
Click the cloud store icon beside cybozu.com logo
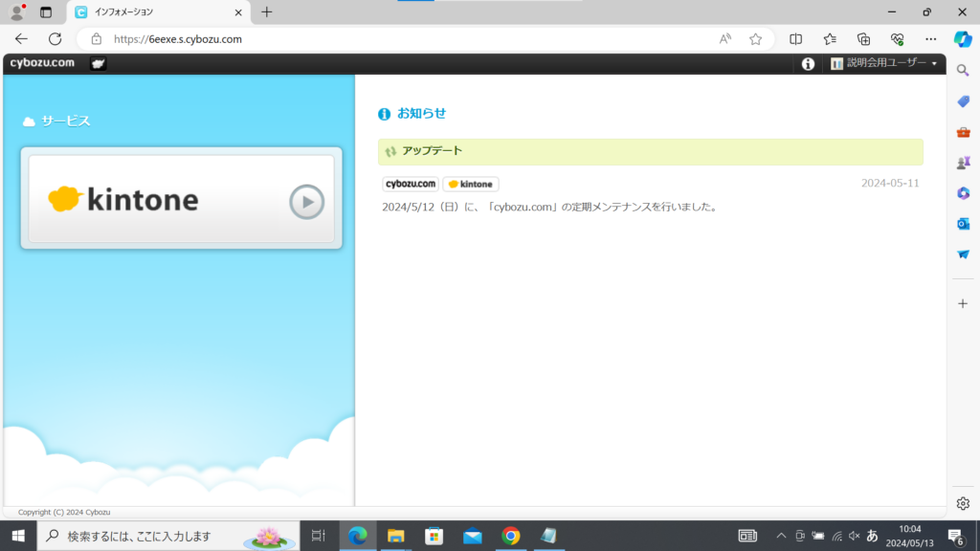click(98, 64)
